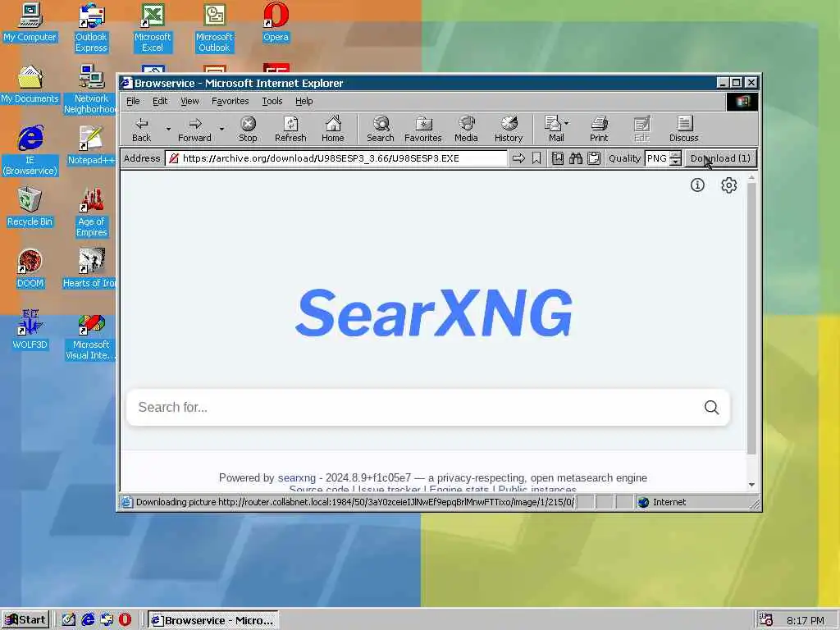Click the bookmark outline icon
The width and height of the screenshot is (840, 630).
coord(536,158)
